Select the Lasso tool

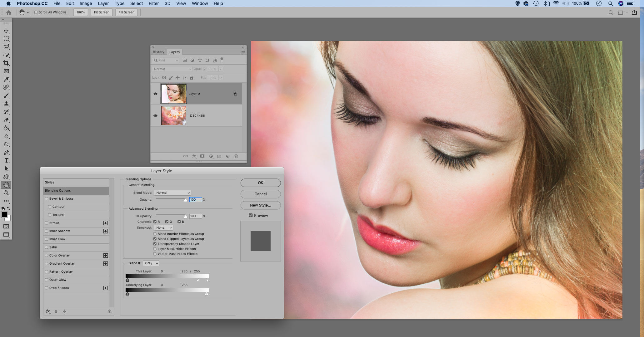click(x=6, y=47)
